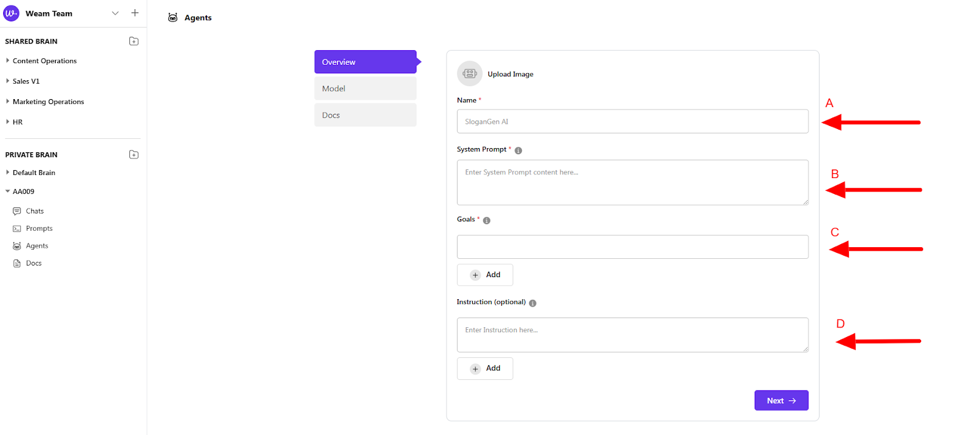Click the System Prompt info icon

[x=518, y=151]
